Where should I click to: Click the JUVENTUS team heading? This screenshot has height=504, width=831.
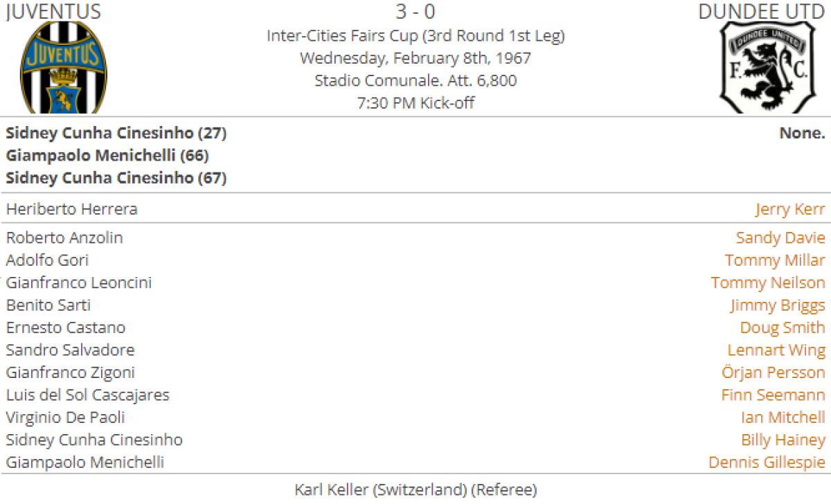click(x=53, y=12)
